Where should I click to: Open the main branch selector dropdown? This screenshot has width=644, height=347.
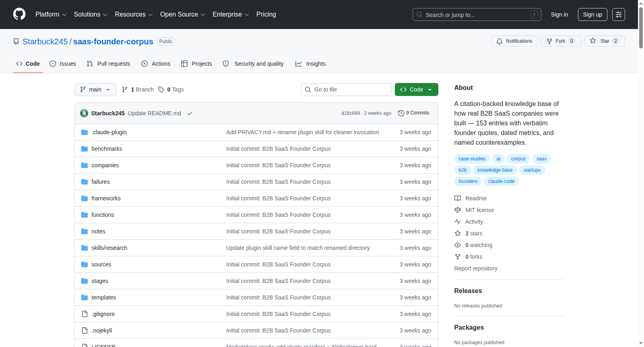click(x=95, y=89)
